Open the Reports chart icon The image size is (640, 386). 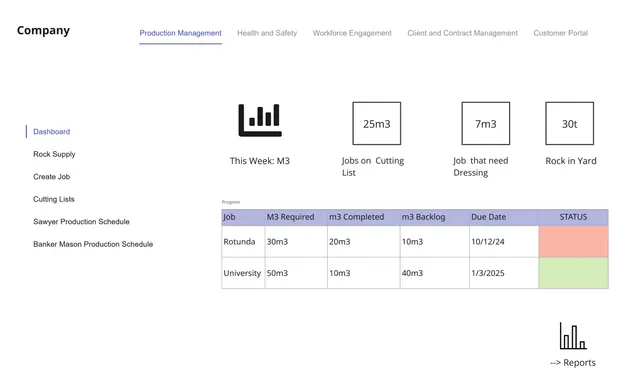(x=573, y=336)
